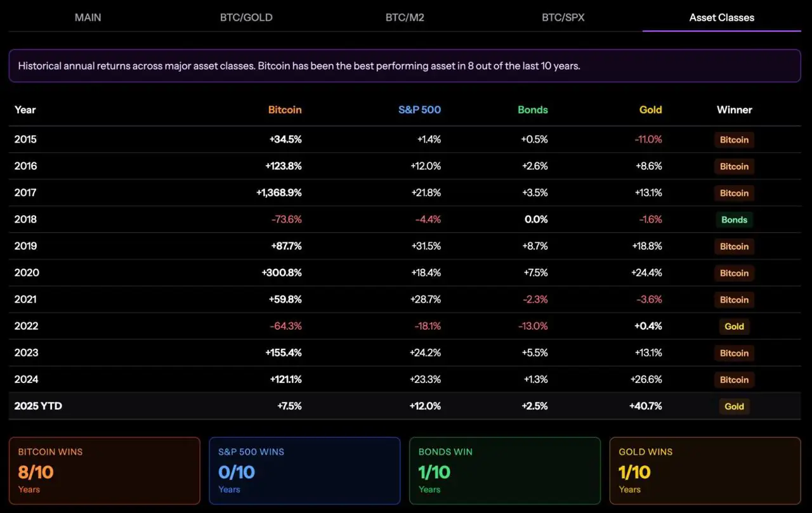Click Gold return +8.6% for 2016

click(x=648, y=166)
